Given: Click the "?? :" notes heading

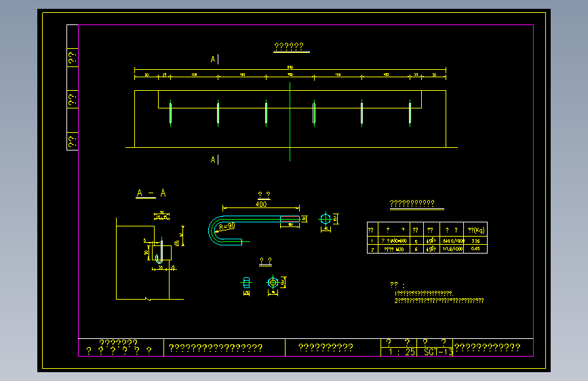Looking at the screenshot, I should pyautogui.click(x=397, y=285).
